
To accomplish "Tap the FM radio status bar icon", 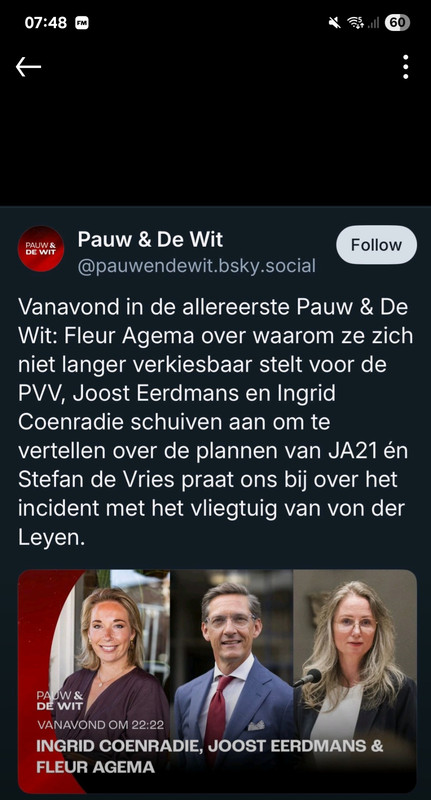I will pyautogui.click(x=82, y=23).
